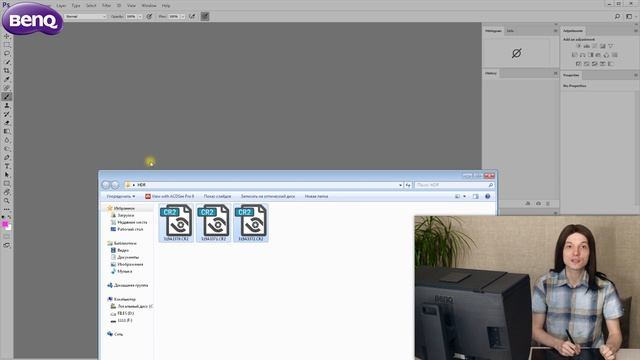Screen dimensions: 640x360
Task: Open the workspace switcher dropdown
Action: [x=631, y=16]
